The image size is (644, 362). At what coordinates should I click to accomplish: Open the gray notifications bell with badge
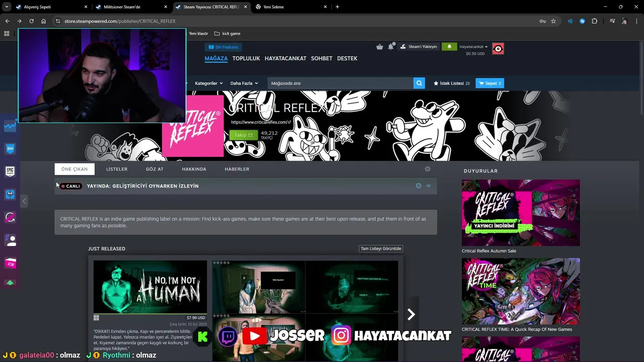click(x=391, y=46)
